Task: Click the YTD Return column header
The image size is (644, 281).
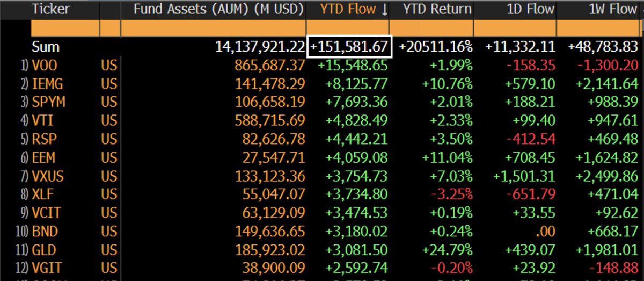Action: pyautogui.click(x=437, y=10)
